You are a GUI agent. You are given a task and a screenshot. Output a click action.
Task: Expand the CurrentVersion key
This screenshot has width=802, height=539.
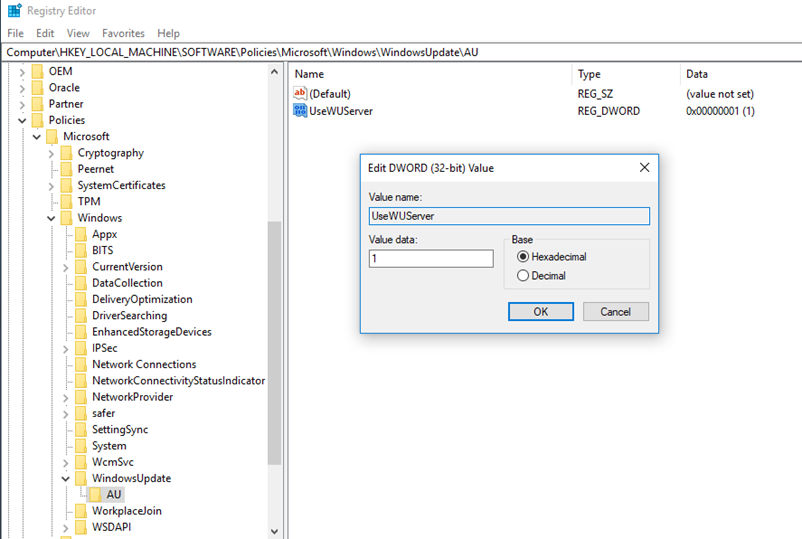pos(65,267)
